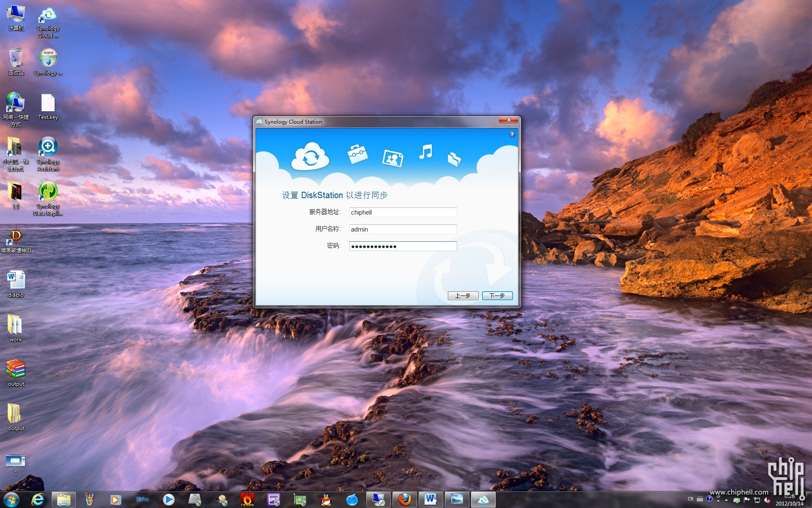Click the picture viewer taskbar button
This screenshot has width=812, height=508.
point(457,500)
